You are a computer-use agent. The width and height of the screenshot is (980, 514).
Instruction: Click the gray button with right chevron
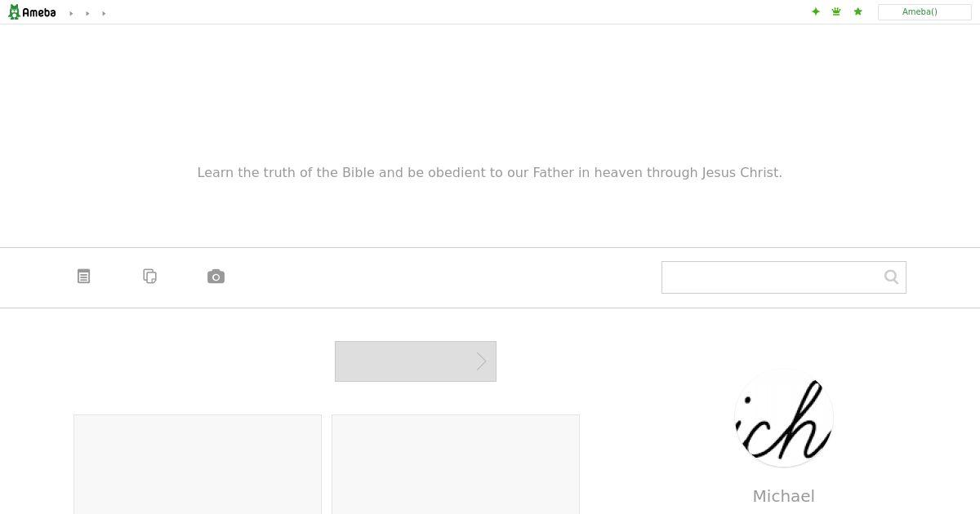[x=416, y=361]
